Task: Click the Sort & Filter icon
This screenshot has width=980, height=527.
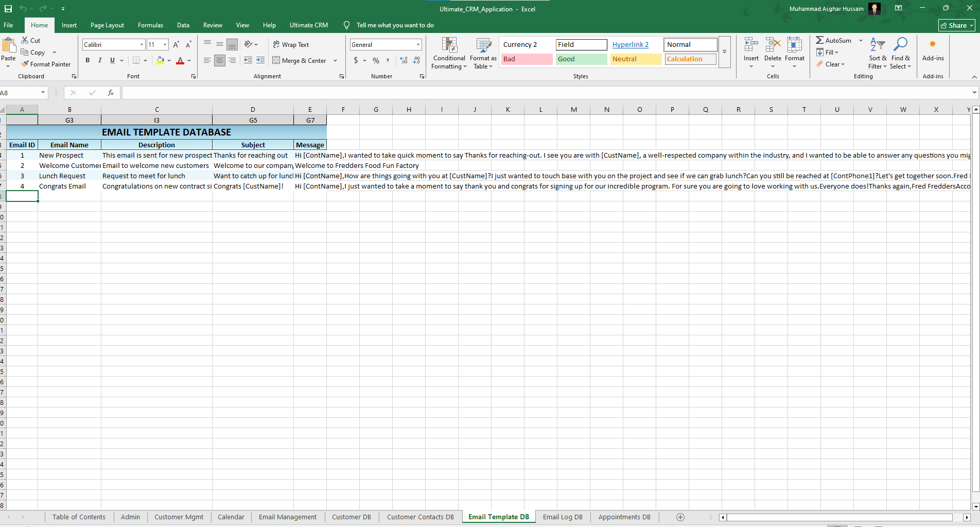Action: click(877, 45)
